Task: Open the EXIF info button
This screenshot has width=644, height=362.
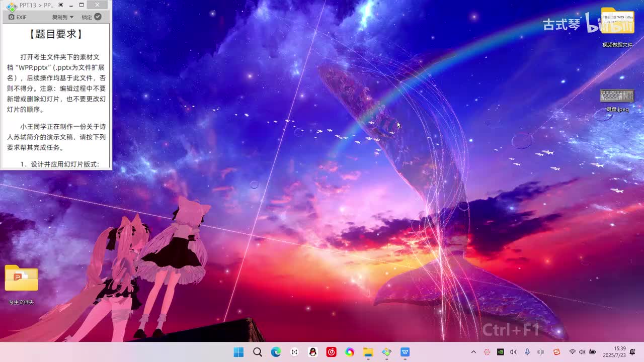Action: [x=18, y=17]
